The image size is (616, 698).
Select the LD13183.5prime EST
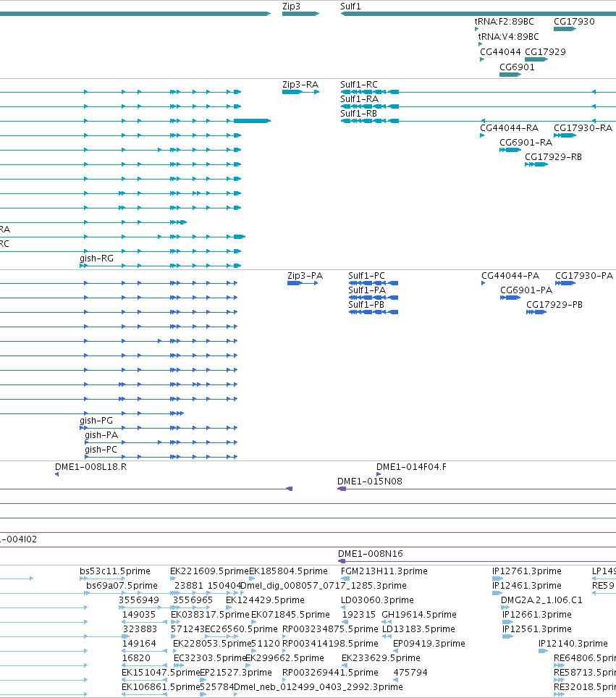coord(387,636)
